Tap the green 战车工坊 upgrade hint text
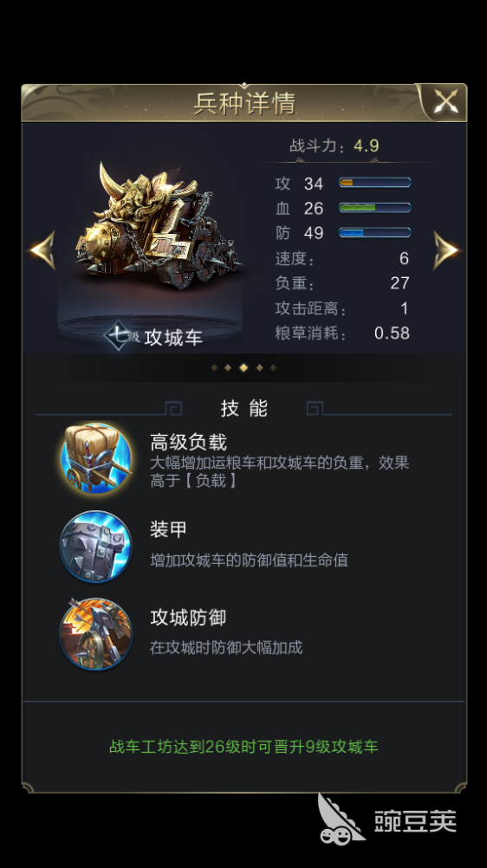 click(x=243, y=746)
